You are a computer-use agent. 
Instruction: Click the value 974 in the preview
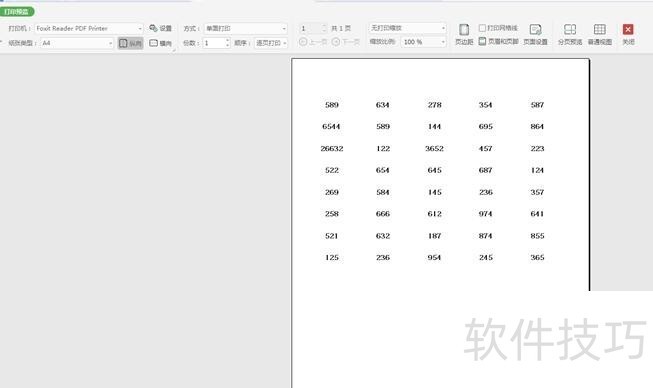point(486,214)
